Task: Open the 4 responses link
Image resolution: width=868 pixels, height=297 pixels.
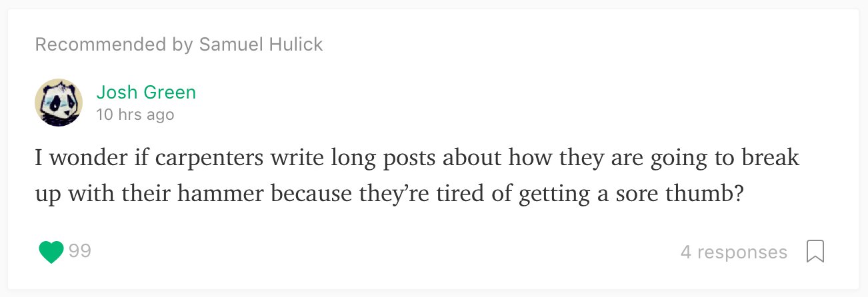Action: (x=734, y=252)
